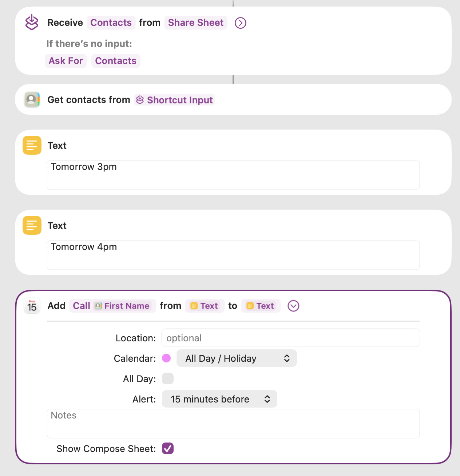Collapse the Add event options chevron
The height and width of the screenshot is (476, 460).
click(x=293, y=306)
